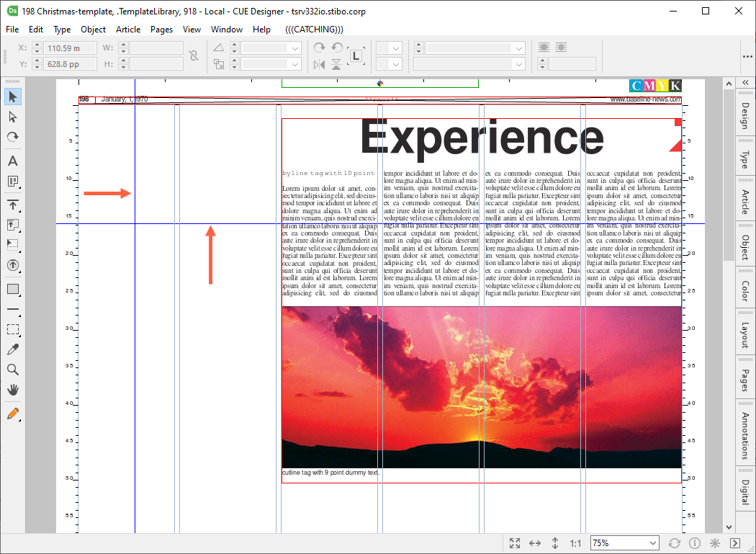Select the Text tool in toolbox
This screenshot has width=756, height=554.
[13, 161]
